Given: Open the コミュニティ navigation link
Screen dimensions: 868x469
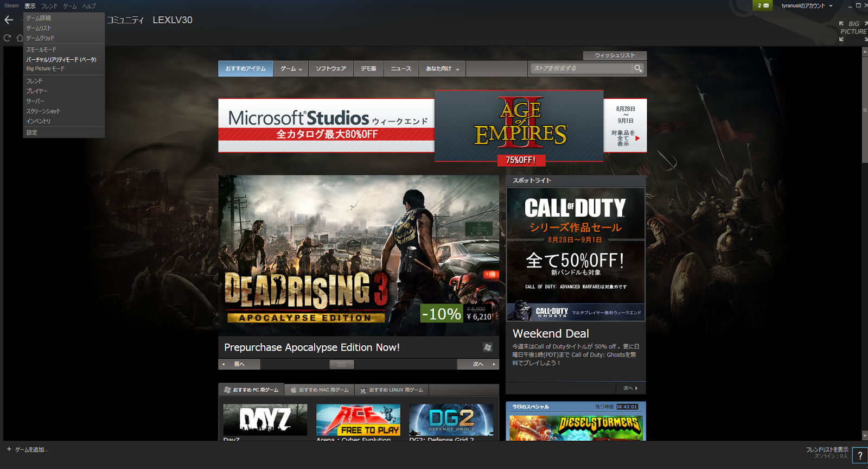Looking at the screenshot, I should click(x=125, y=20).
